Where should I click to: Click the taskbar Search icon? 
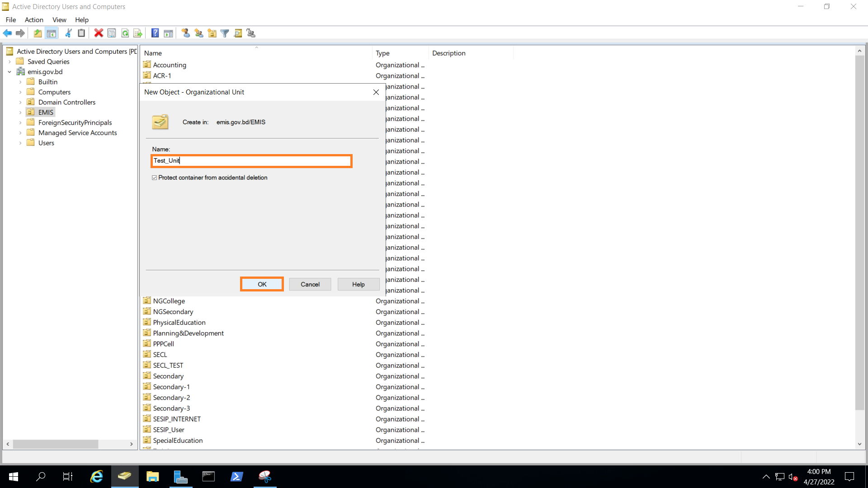point(41,476)
